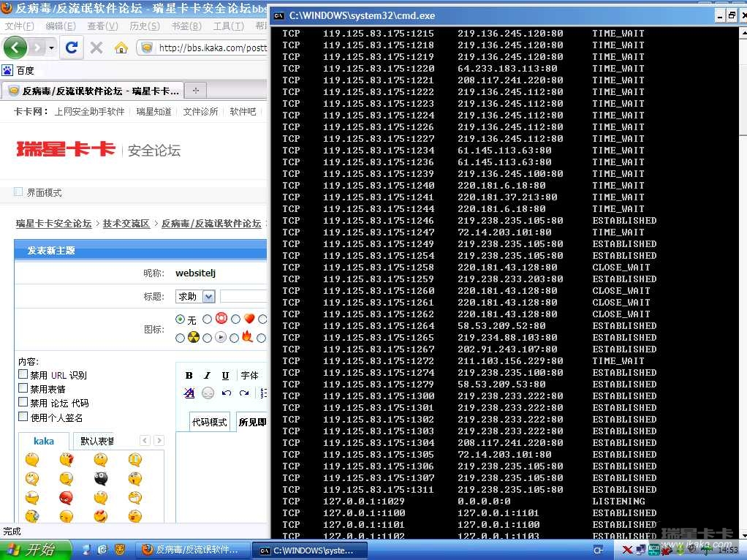The width and height of the screenshot is (747, 560).
Task: Select radio for radiation symbol post icon
Action: pyautogui.click(x=180, y=338)
